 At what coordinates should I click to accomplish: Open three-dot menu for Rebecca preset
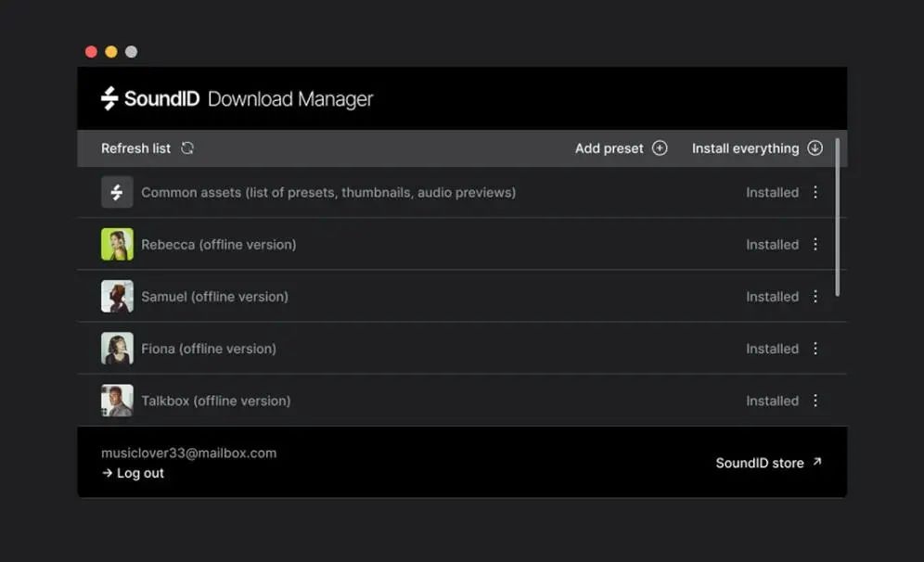pos(815,245)
